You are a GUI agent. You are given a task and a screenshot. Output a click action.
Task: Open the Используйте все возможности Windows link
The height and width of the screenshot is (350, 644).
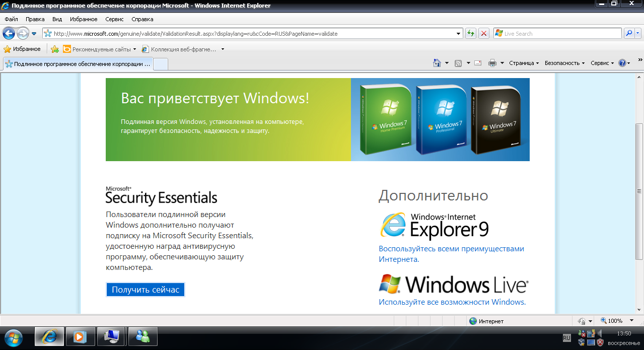point(452,302)
